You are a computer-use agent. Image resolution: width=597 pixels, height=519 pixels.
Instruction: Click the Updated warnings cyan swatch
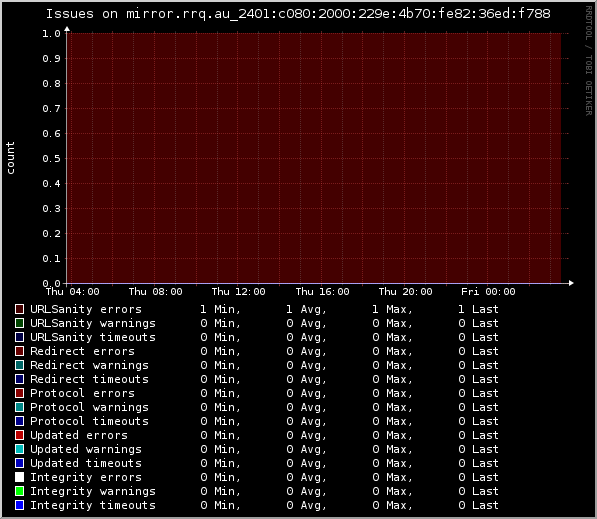[19, 449]
